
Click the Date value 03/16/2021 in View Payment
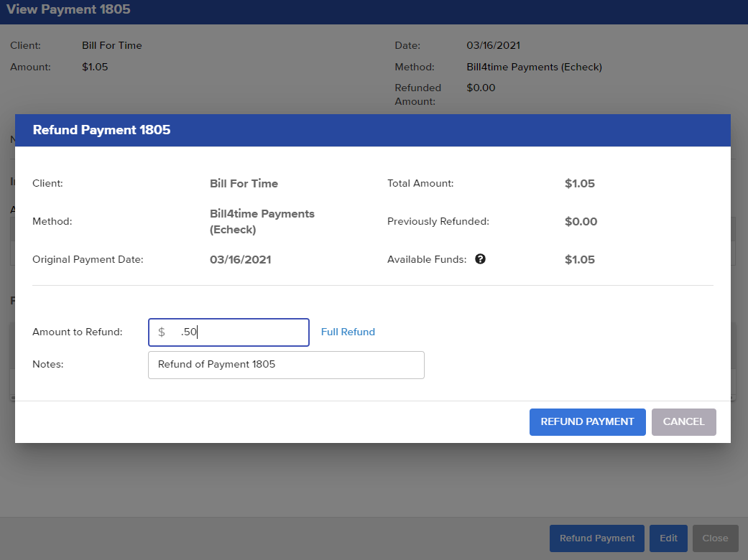(493, 45)
